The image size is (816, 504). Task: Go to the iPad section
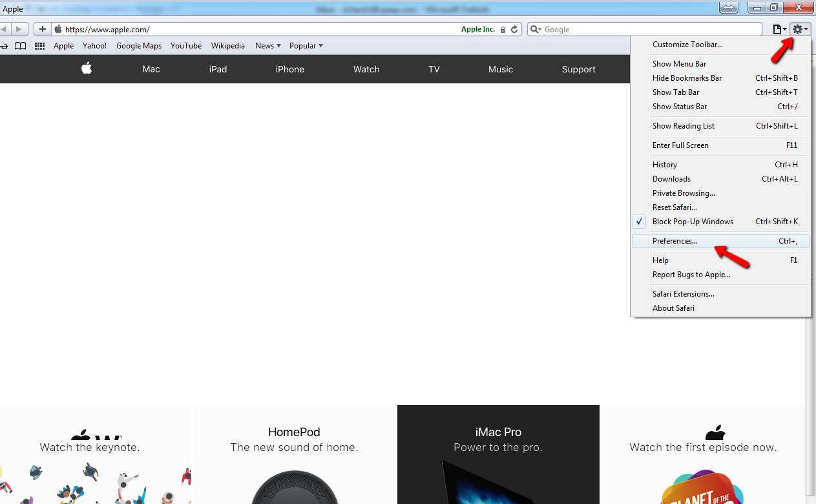[x=218, y=69]
